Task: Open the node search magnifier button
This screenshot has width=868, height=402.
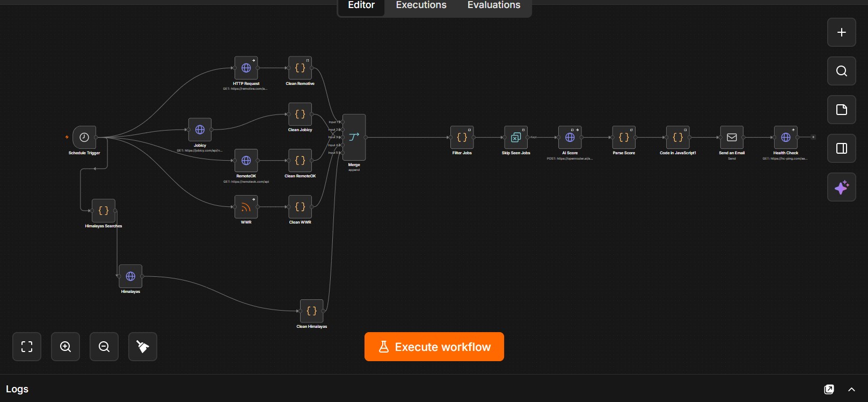Action: click(x=842, y=71)
